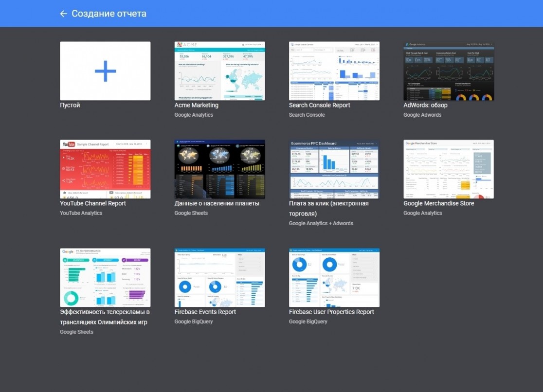This screenshot has height=392, width=543.
Task: Click the Создание отчета header title
Action: click(109, 14)
